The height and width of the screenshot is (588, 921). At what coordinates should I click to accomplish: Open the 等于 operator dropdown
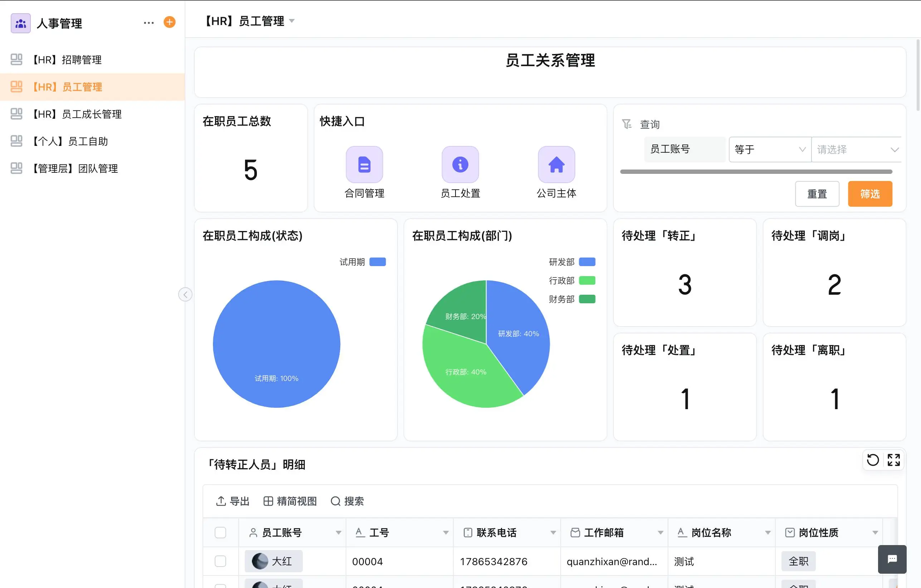coord(770,150)
